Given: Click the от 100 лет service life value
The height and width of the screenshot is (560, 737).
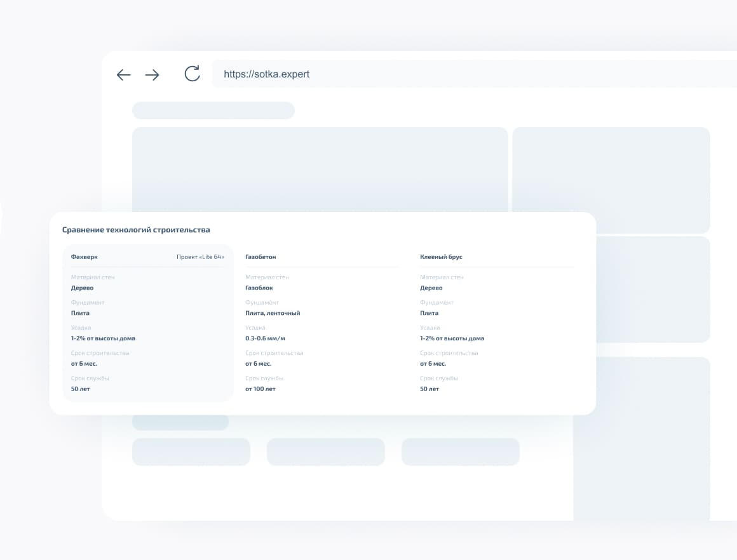Looking at the screenshot, I should click(x=260, y=389).
